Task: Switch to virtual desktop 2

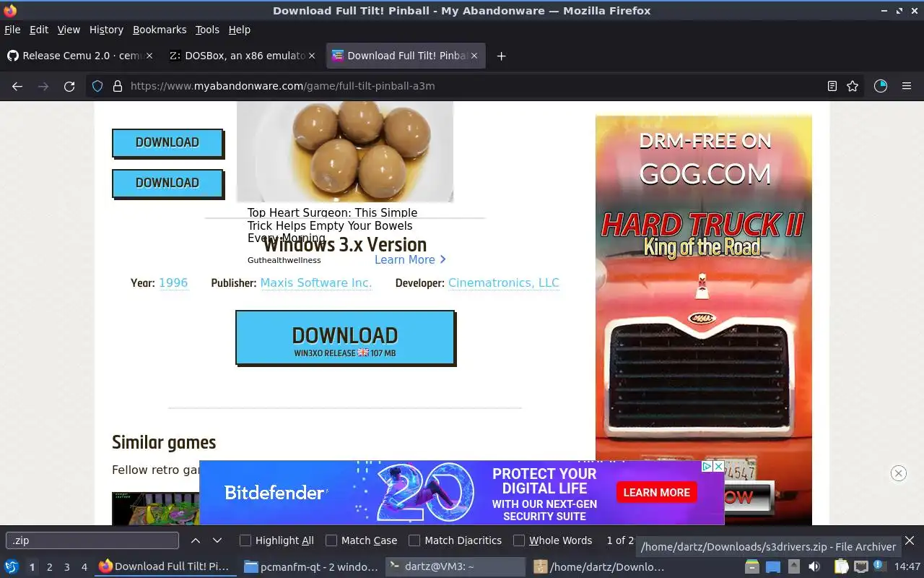Action: [x=49, y=567]
